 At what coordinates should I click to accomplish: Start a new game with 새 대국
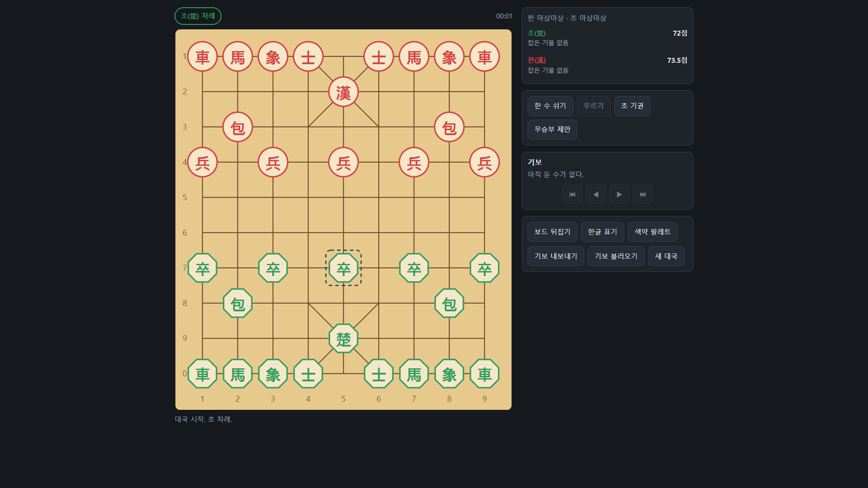666,256
